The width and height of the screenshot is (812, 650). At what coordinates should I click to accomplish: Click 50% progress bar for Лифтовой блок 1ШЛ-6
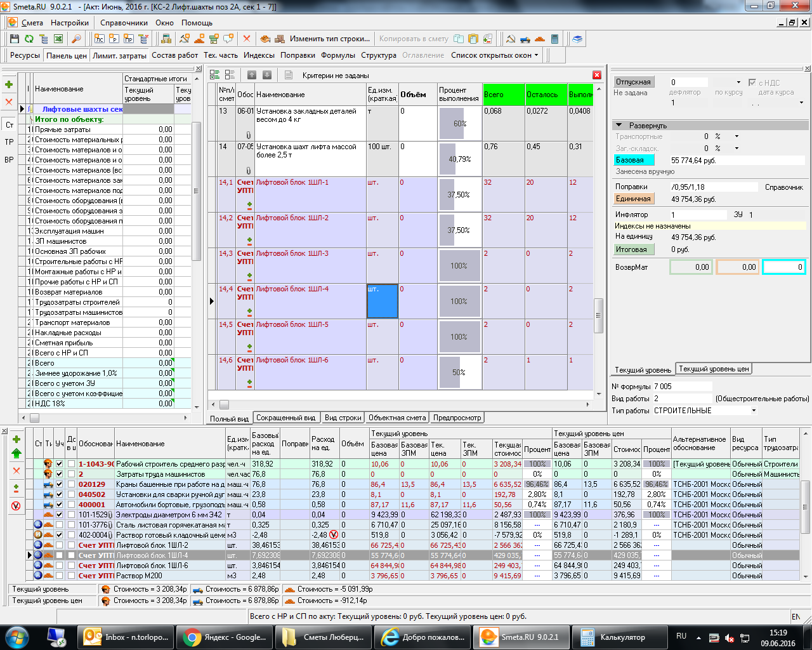(x=459, y=373)
